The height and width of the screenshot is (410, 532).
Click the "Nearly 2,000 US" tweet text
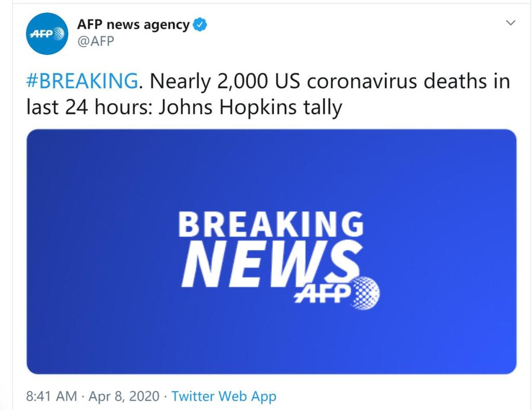click(224, 82)
